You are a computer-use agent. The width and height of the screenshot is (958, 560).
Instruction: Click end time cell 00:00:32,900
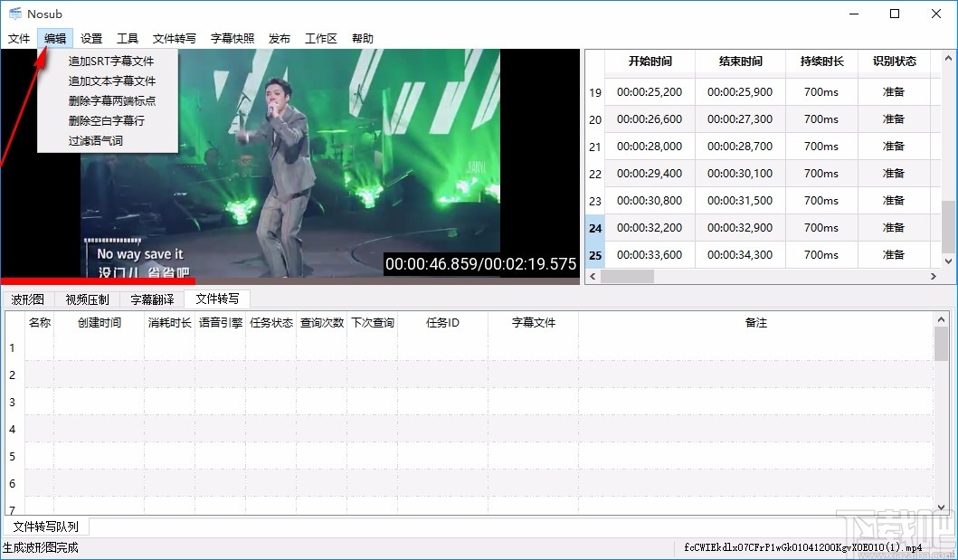(x=740, y=227)
